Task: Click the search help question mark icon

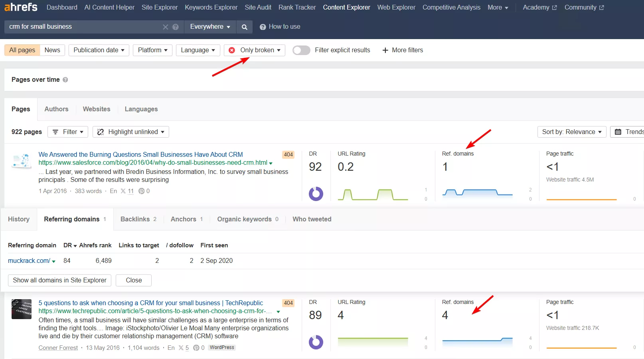Action: tap(175, 27)
